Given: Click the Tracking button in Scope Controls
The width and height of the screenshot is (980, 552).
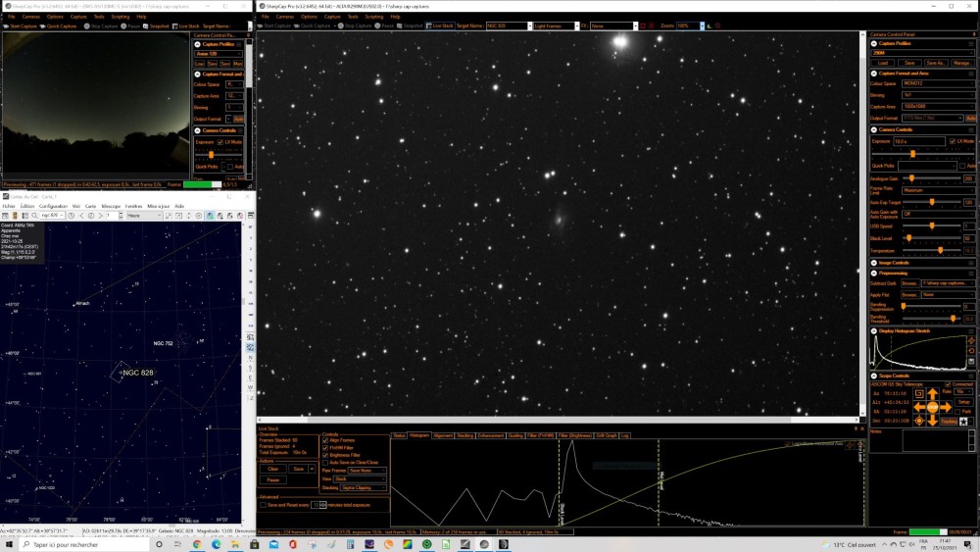Looking at the screenshot, I should pos(949,422).
